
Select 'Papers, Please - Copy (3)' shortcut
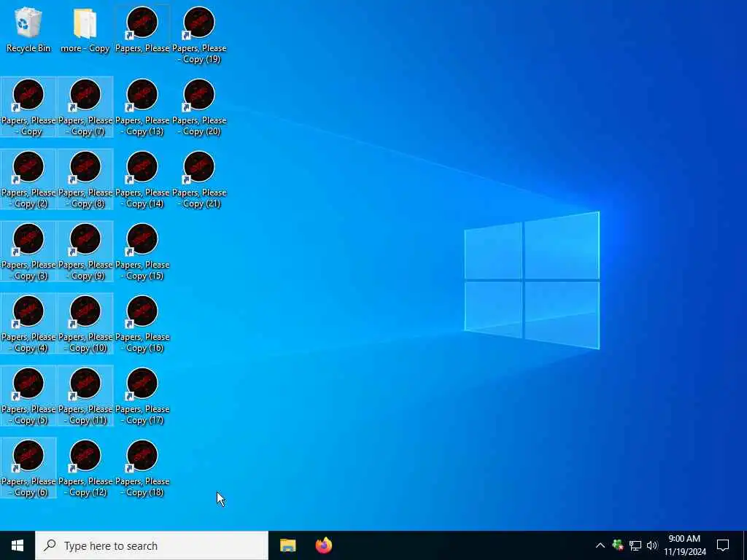click(x=28, y=252)
